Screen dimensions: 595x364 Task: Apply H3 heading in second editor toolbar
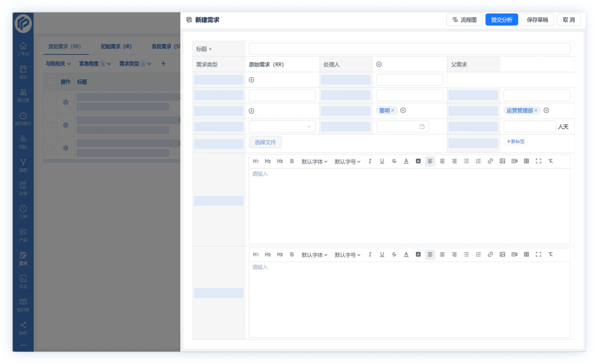(x=280, y=254)
